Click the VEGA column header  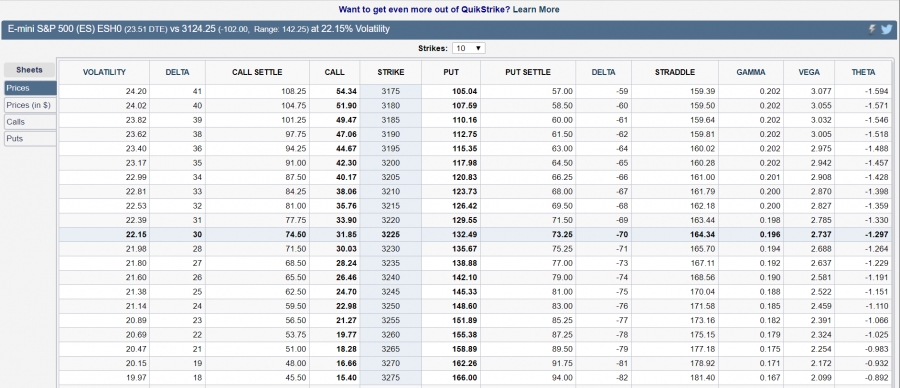[x=809, y=72]
